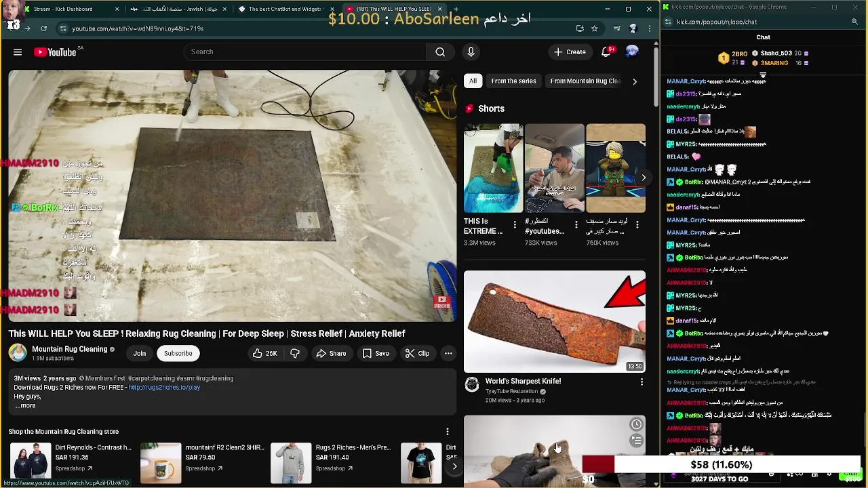This screenshot has height=488, width=868.
Task: Add bottom video to queue
Action: point(636,441)
